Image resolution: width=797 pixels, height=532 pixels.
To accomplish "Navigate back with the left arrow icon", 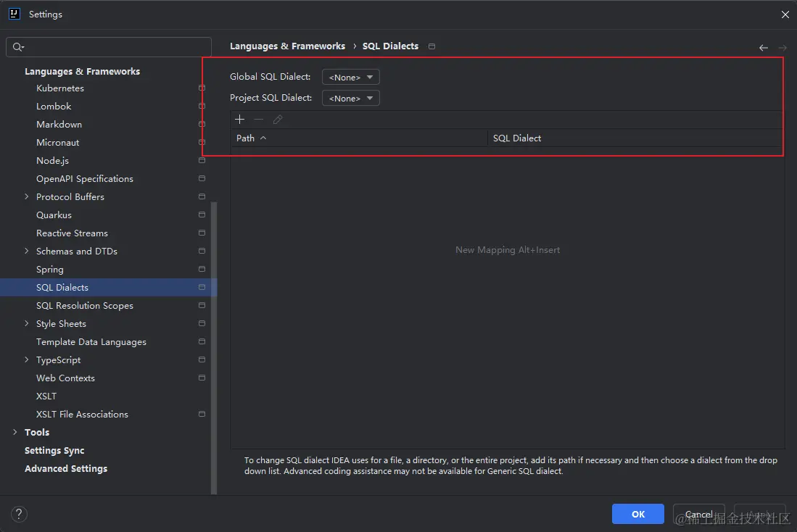I will click(x=763, y=46).
